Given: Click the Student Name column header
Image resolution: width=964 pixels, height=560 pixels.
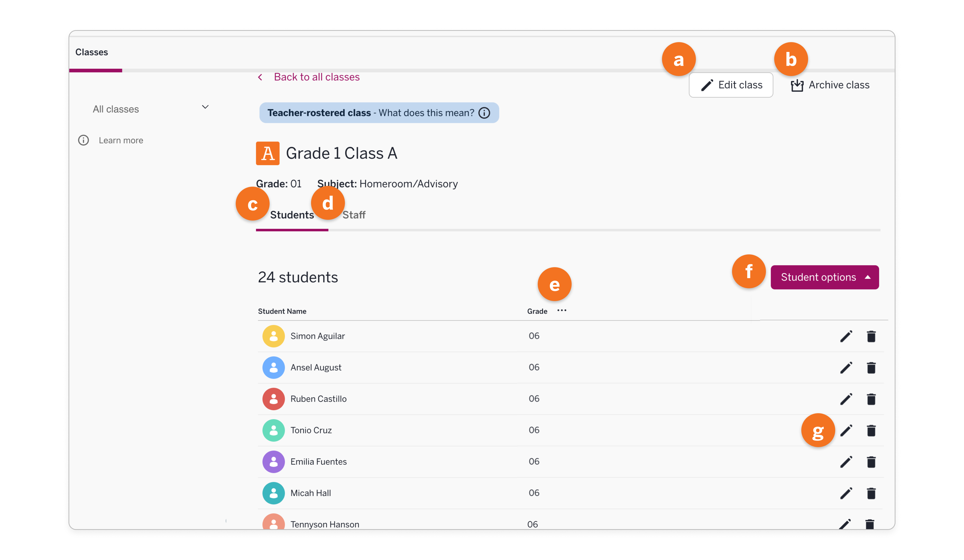Looking at the screenshot, I should [282, 311].
